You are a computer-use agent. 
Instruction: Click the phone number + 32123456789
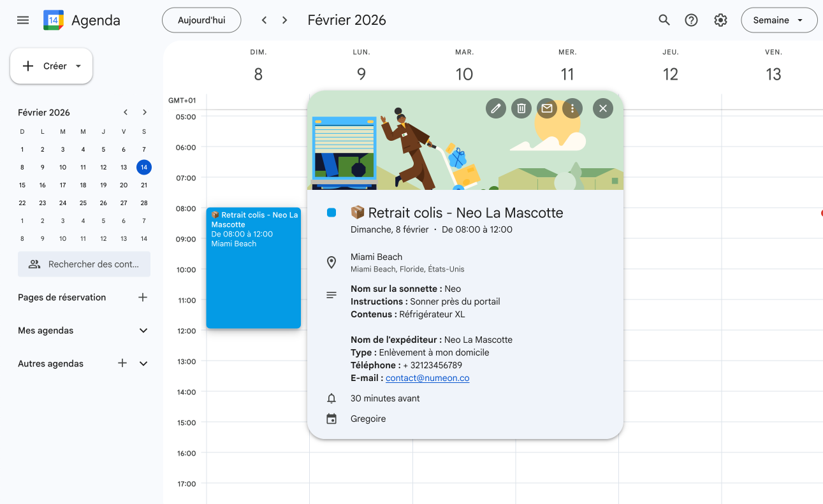433,365
